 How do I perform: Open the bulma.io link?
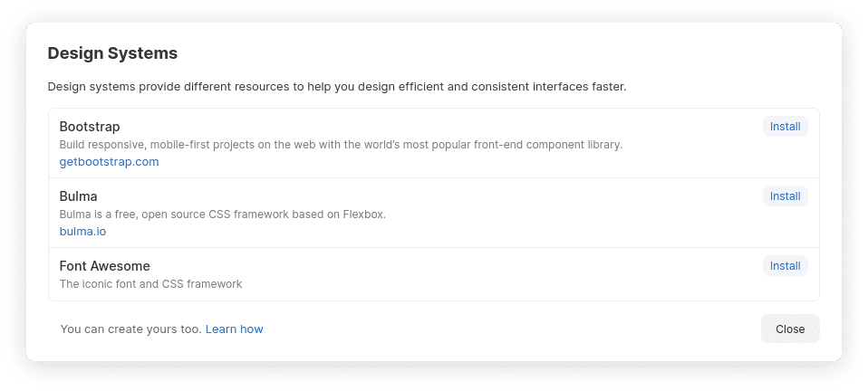pyautogui.click(x=82, y=232)
